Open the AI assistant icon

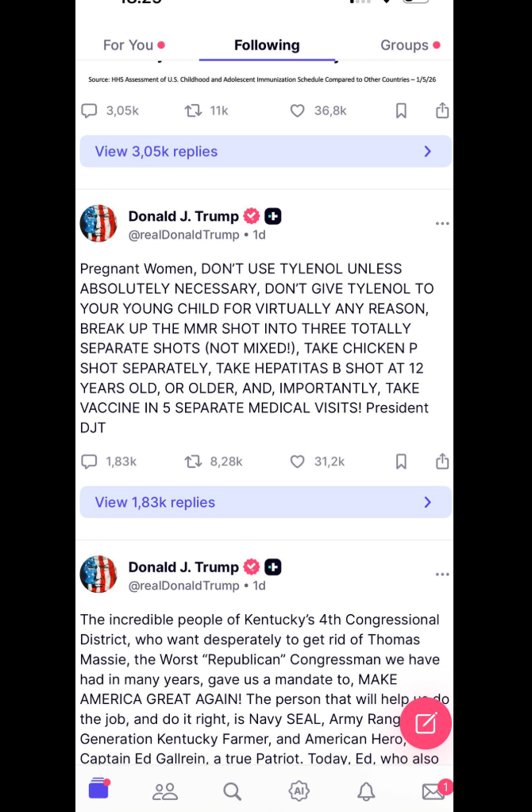pyautogui.click(x=299, y=791)
